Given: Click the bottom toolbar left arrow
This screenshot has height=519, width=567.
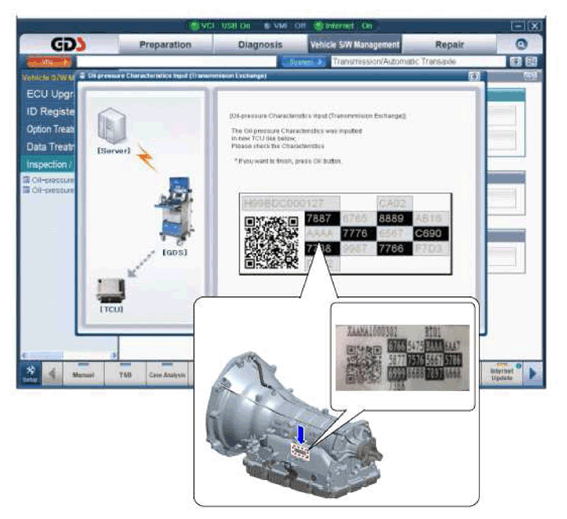Looking at the screenshot, I should point(52,374).
